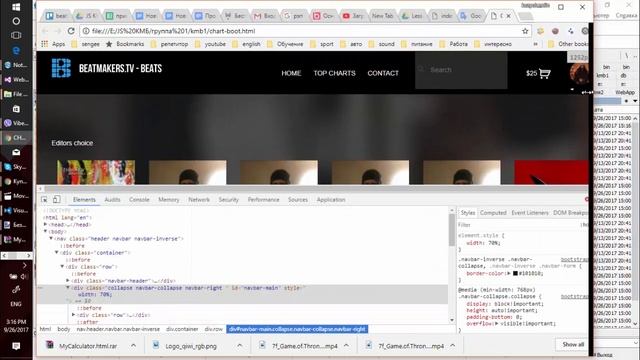640x360 pixels.
Task: Click the user avatar in the navbar
Action: point(579,74)
